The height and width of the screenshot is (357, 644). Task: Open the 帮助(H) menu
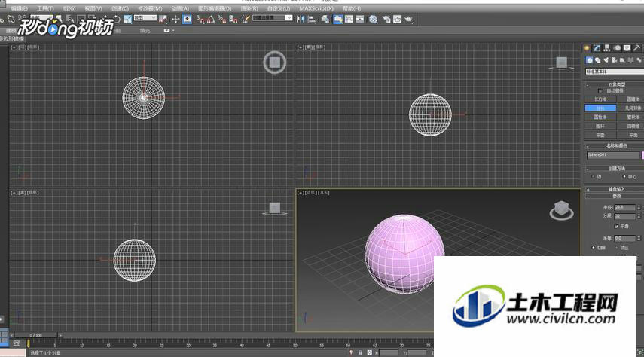click(x=352, y=8)
